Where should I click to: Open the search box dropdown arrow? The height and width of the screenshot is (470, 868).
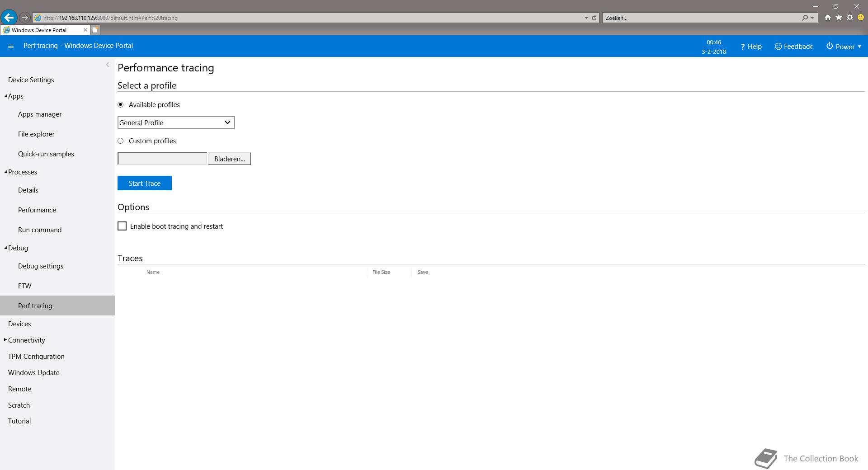(x=812, y=18)
